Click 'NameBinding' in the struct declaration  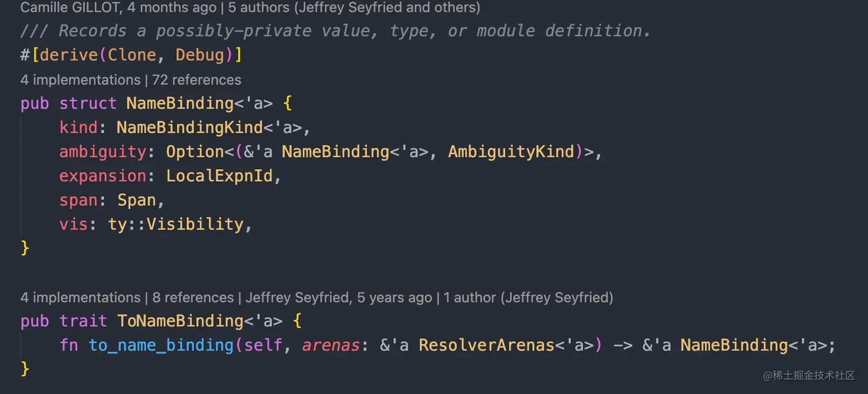point(180,103)
